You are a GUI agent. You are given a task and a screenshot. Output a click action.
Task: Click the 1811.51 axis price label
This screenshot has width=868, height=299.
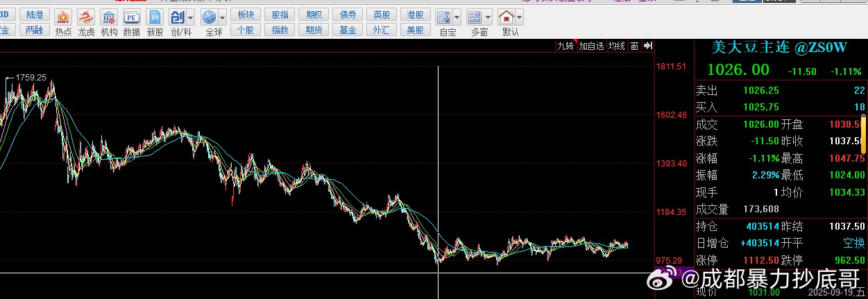(672, 67)
